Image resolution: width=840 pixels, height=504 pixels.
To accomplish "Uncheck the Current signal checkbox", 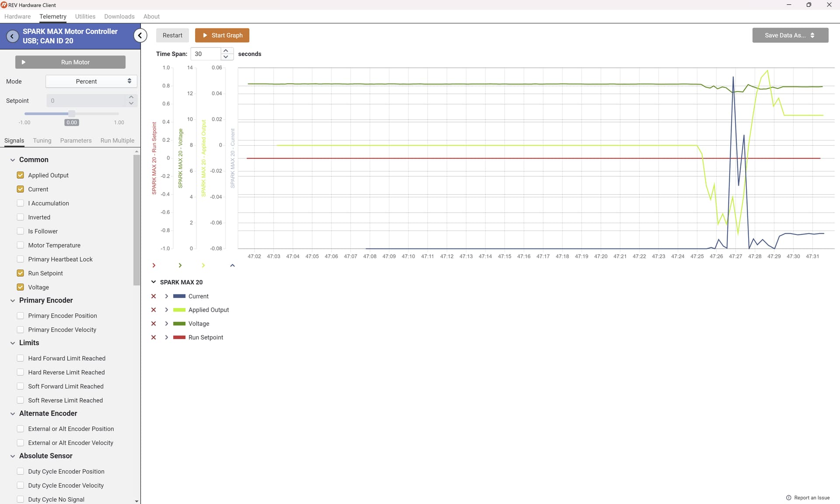I will coord(20,189).
